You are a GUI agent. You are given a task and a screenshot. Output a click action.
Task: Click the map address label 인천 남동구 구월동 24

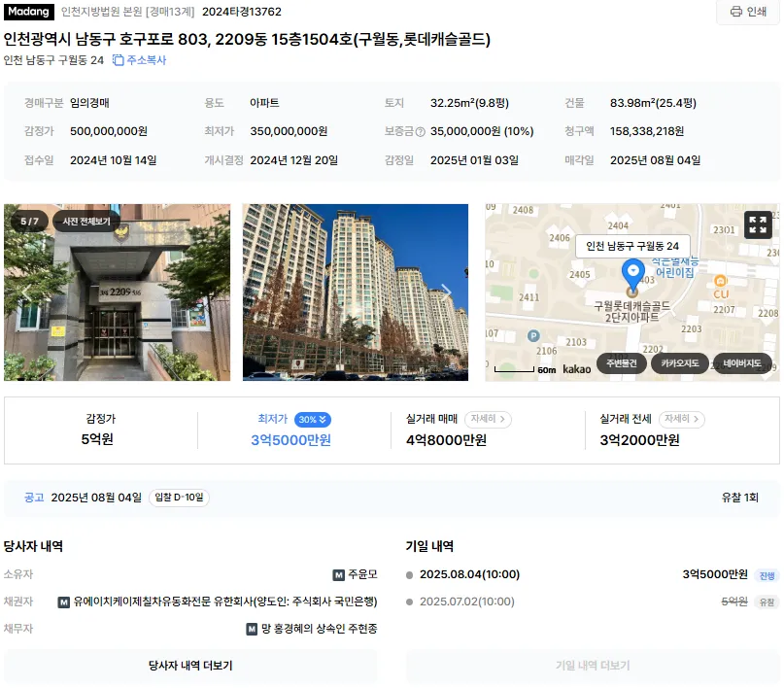(x=632, y=246)
